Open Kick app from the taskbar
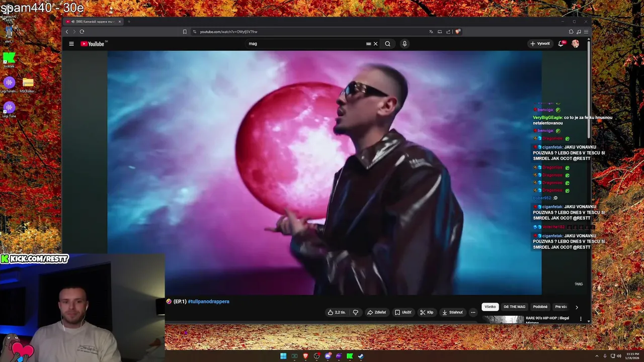 point(350,356)
